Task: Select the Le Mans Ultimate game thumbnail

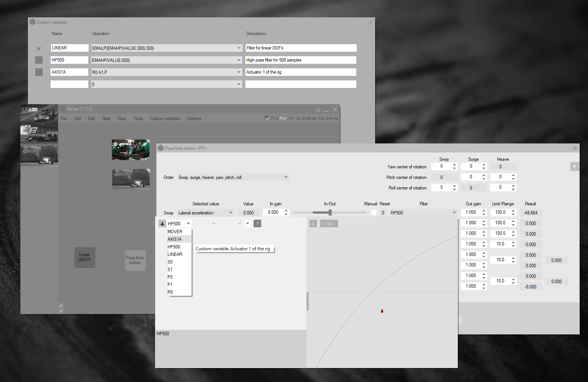Action: [x=39, y=114]
